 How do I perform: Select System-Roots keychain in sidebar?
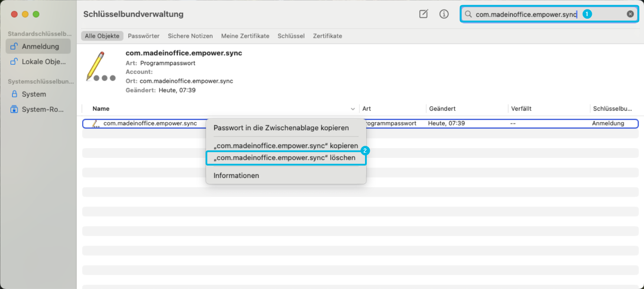(38, 109)
